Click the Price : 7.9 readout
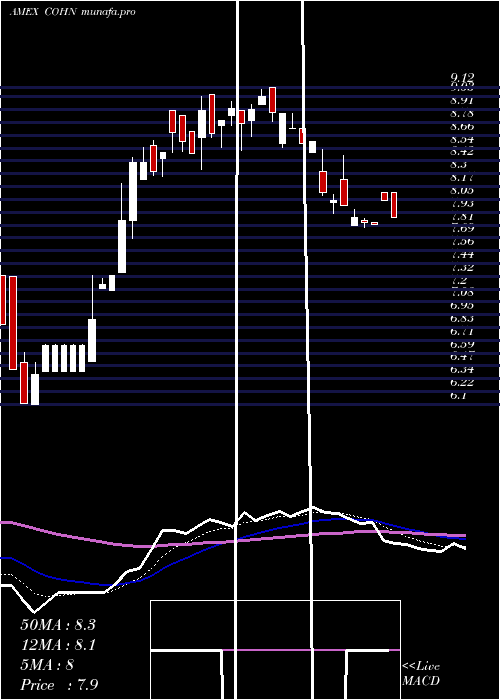 point(59,685)
